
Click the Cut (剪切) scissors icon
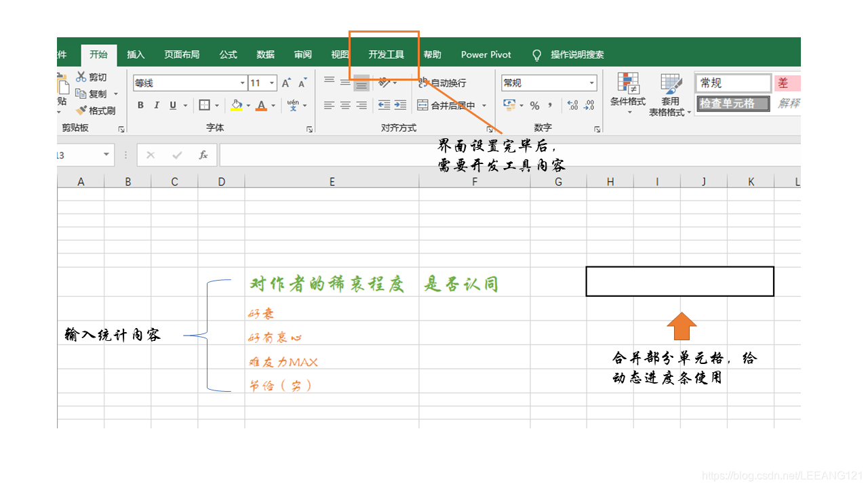tap(81, 77)
